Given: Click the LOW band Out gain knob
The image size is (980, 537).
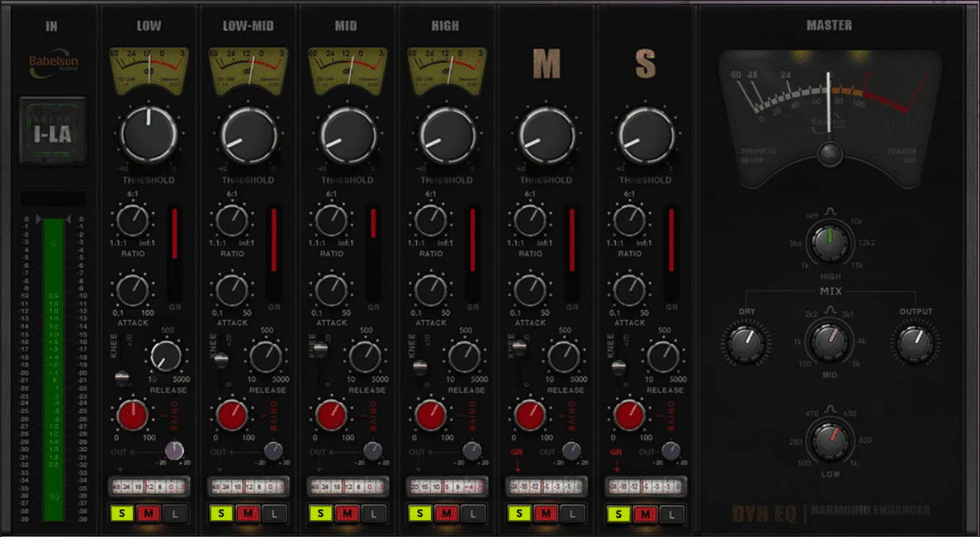Looking at the screenshot, I should [x=174, y=450].
